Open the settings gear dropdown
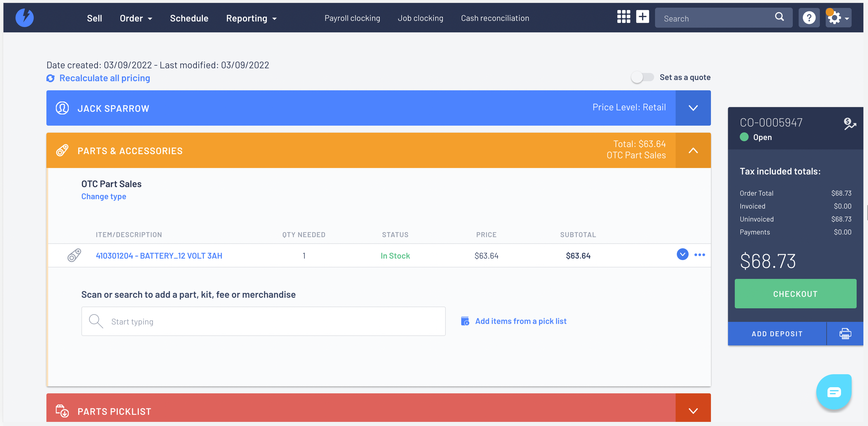This screenshot has height=426, width=868. click(838, 18)
